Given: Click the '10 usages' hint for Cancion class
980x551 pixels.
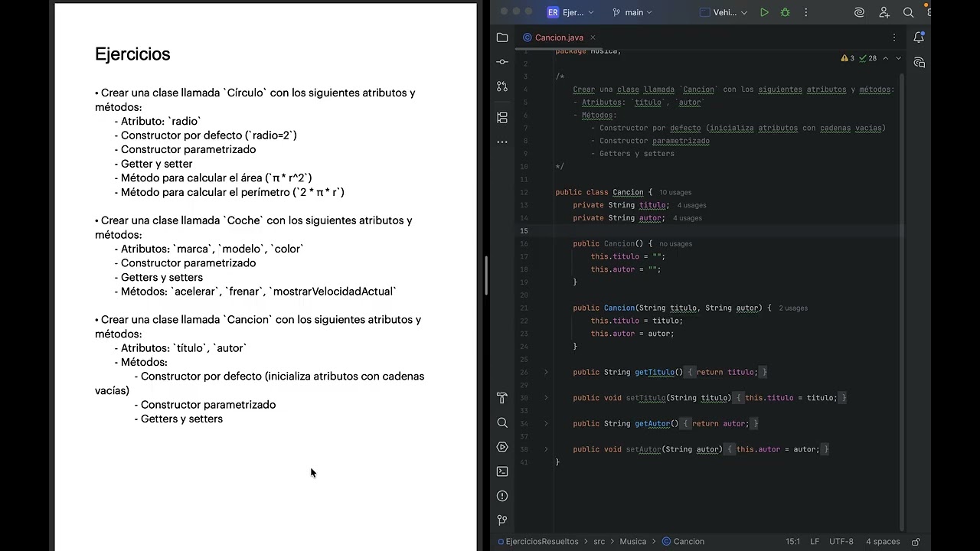Looking at the screenshot, I should (x=675, y=193).
